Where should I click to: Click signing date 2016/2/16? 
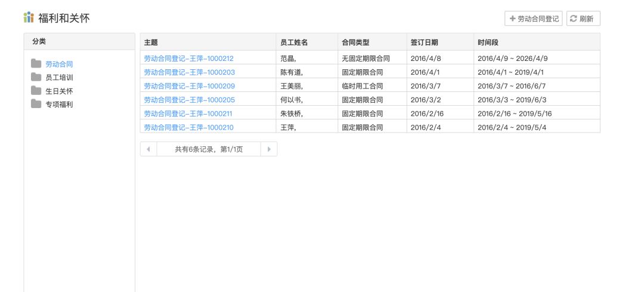point(427,113)
